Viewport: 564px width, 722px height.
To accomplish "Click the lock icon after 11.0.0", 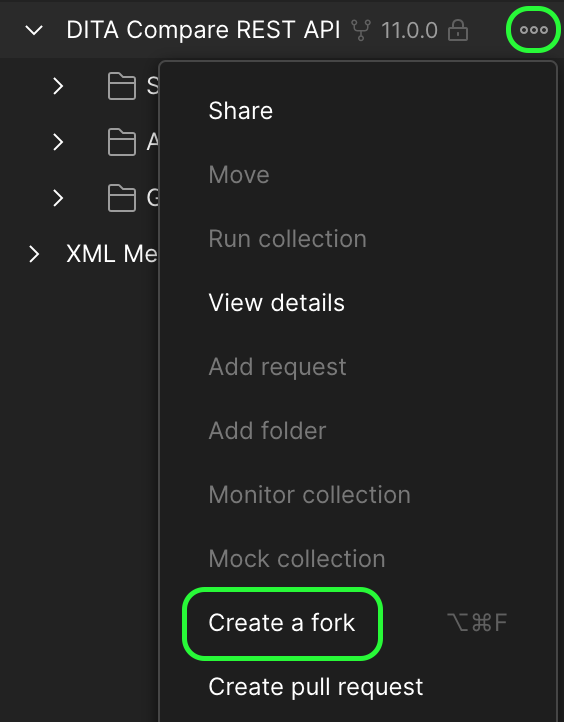I will 458,30.
